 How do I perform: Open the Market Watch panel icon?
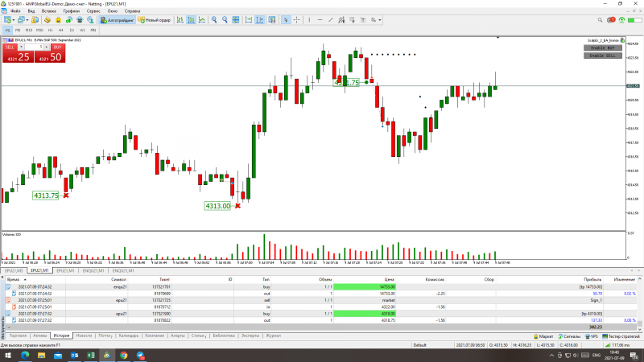[35, 19]
